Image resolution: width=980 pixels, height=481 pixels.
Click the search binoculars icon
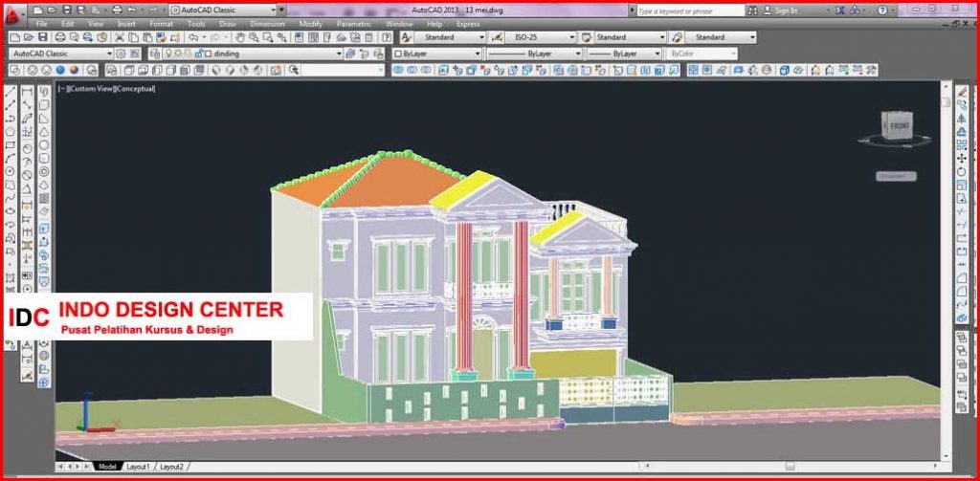click(x=752, y=10)
